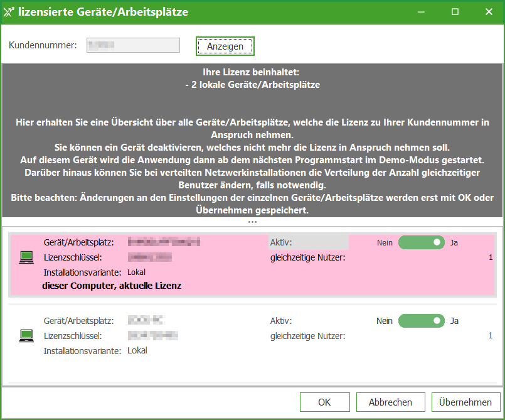Viewport: 505px width, 420px height.
Task: Maximize the lizensierte Geräte window
Action: [x=455, y=11]
